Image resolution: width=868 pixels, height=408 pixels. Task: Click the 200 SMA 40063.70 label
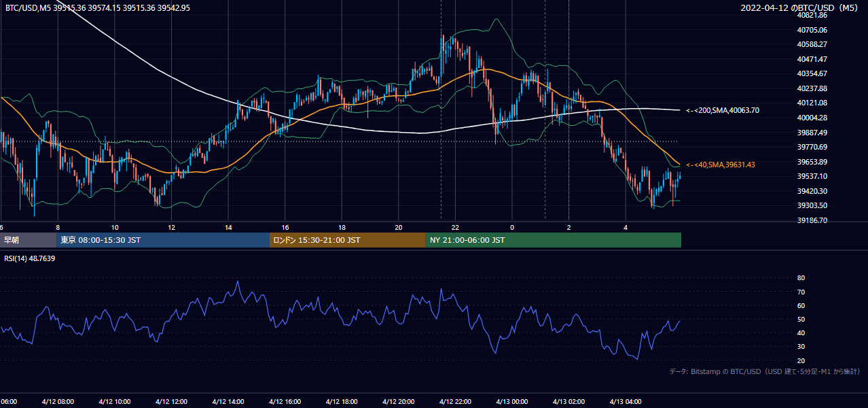pyautogui.click(x=722, y=110)
